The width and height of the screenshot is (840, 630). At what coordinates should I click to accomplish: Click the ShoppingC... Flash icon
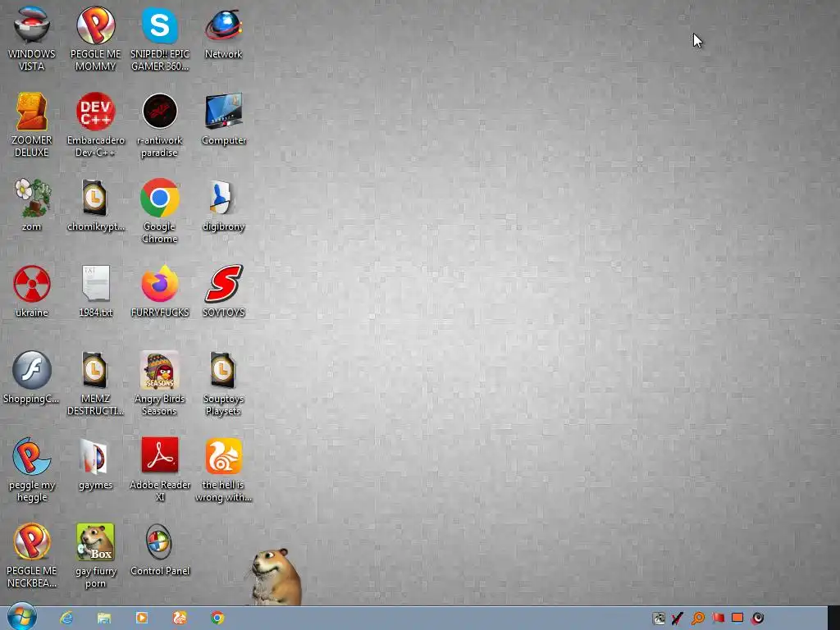click(31, 377)
